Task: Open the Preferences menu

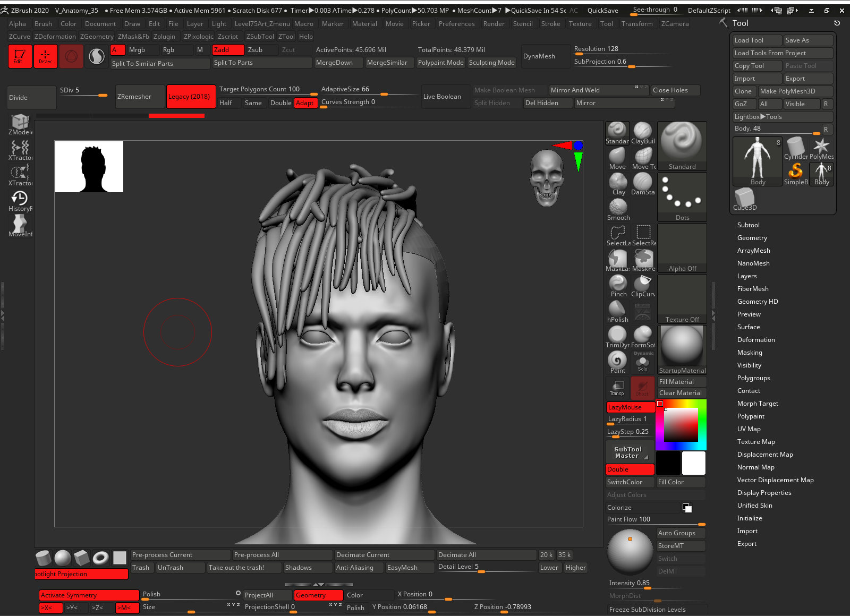Action: tap(456, 24)
